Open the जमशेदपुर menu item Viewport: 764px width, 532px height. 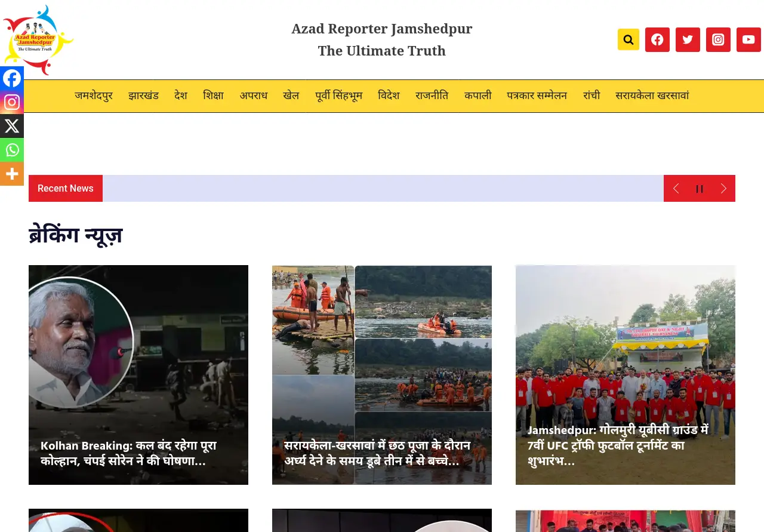(94, 96)
